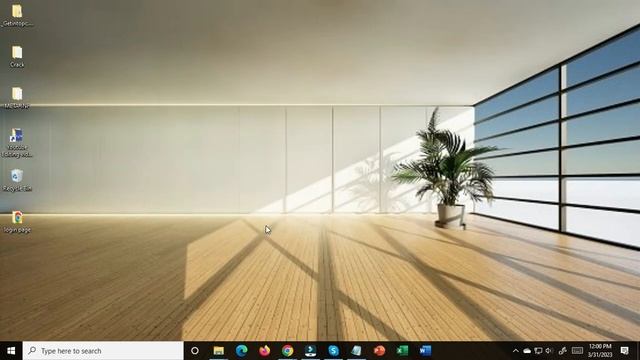Select the top '_Getintopc' folder on desktop

click(x=17, y=15)
